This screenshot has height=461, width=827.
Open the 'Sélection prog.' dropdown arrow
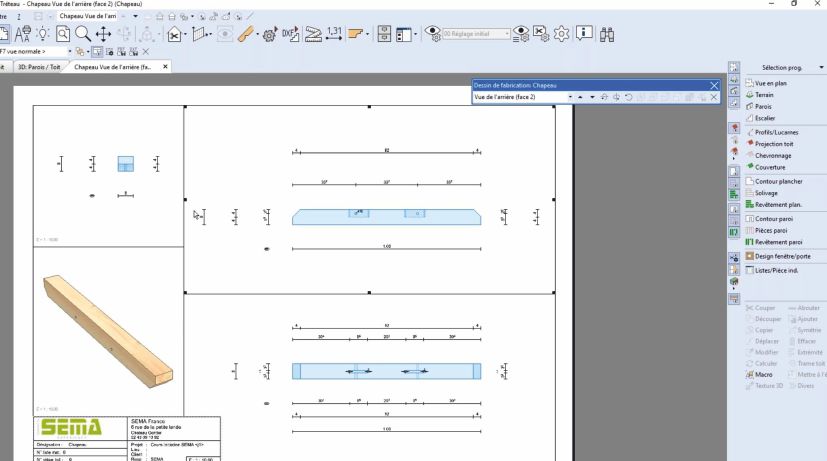coord(820,67)
